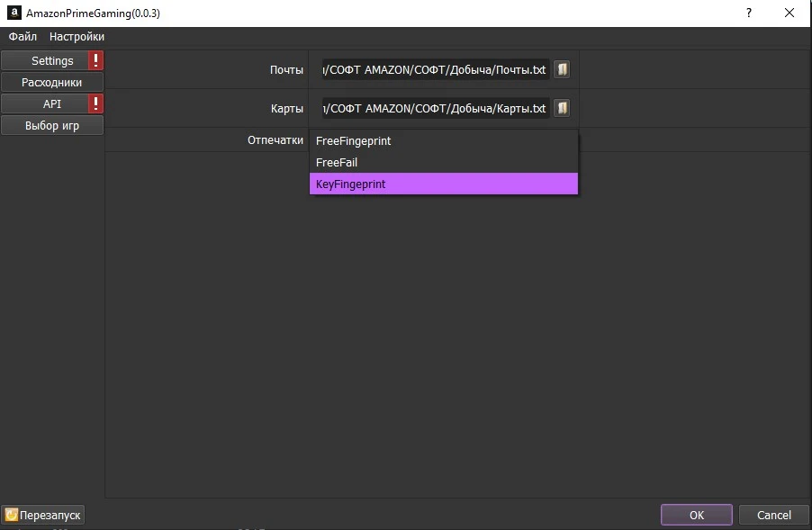Browse for the Почты file with folder icon
Viewport: 812px width, 530px height.
[562, 69]
